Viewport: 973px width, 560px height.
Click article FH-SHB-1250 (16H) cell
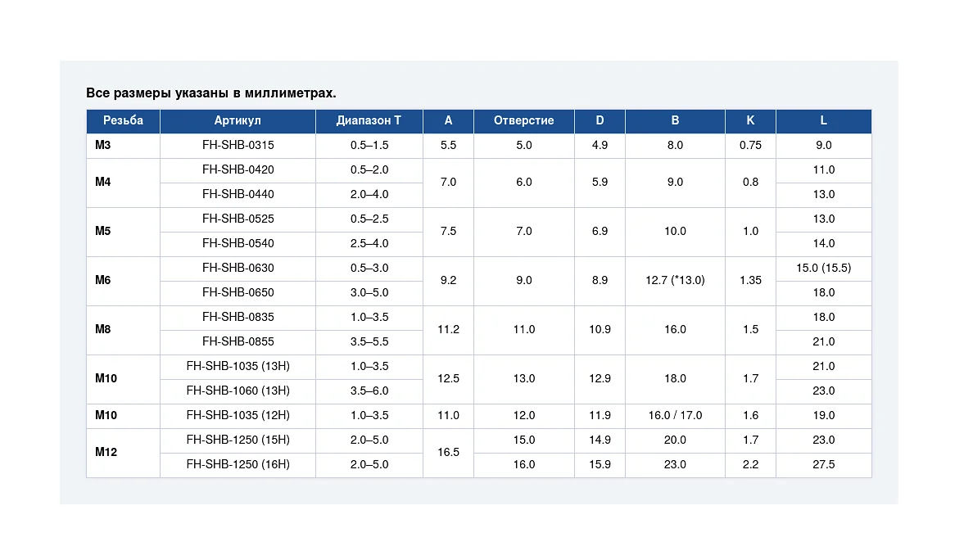[x=238, y=465]
